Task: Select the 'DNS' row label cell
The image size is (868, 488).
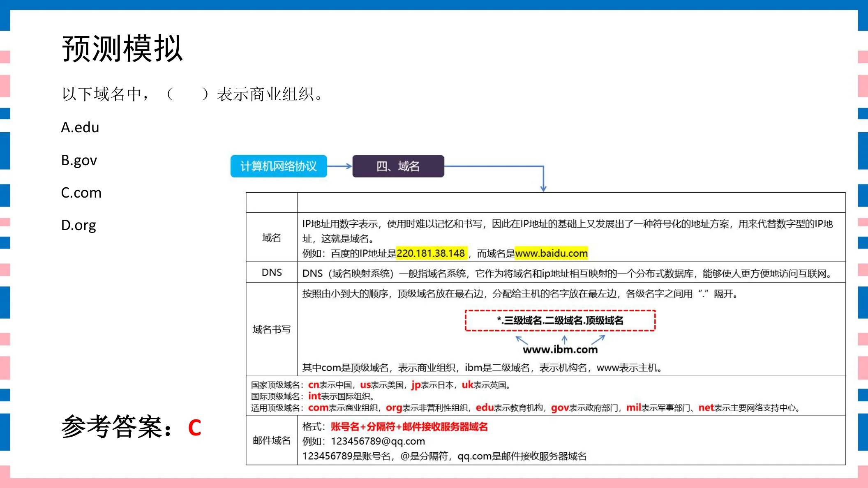Action: 272,272
